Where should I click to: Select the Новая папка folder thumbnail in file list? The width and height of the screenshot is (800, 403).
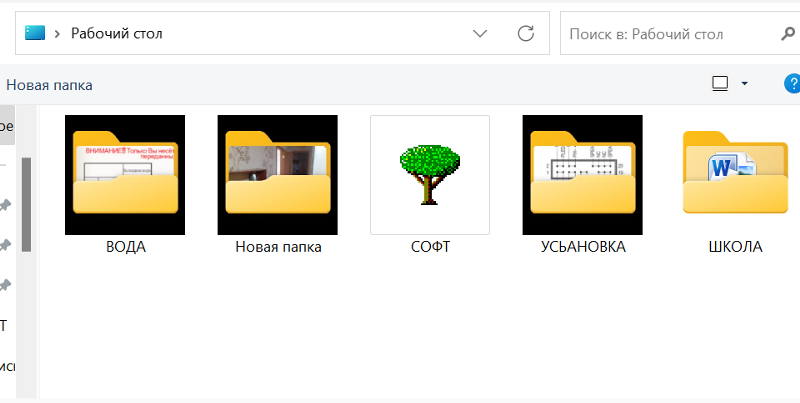coord(278,175)
